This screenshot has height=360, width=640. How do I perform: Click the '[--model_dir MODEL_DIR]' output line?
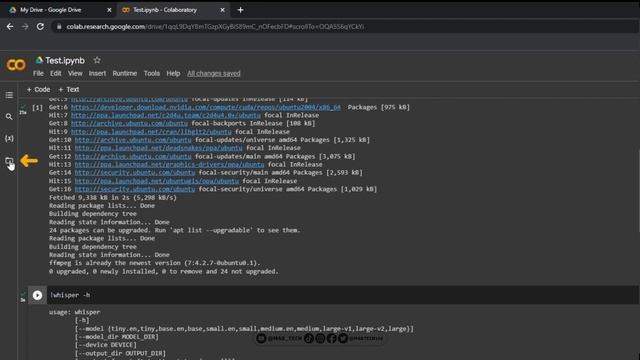click(117, 337)
